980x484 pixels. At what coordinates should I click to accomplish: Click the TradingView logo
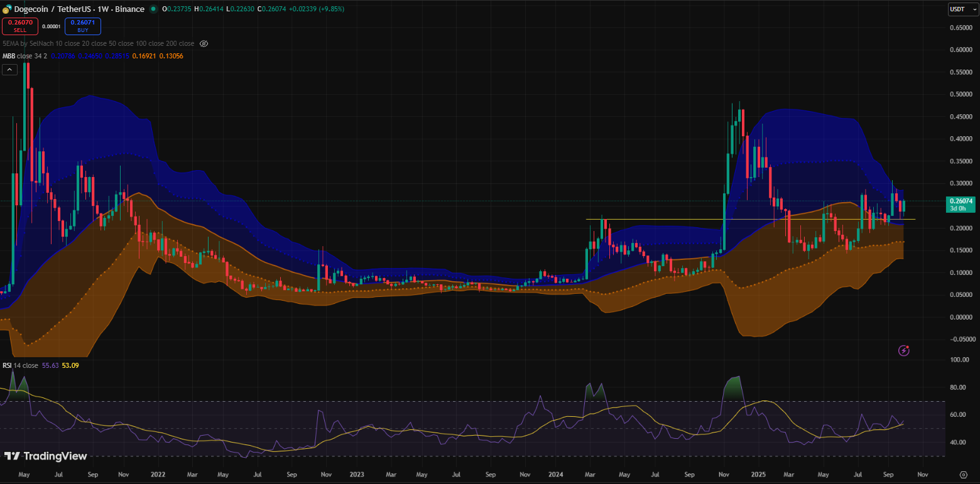[46, 456]
